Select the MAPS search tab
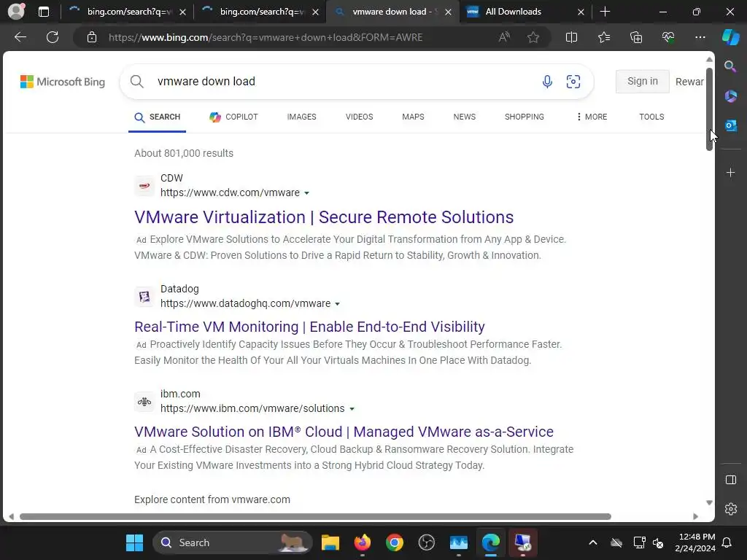747x560 pixels. pyautogui.click(x=413, y=117)
